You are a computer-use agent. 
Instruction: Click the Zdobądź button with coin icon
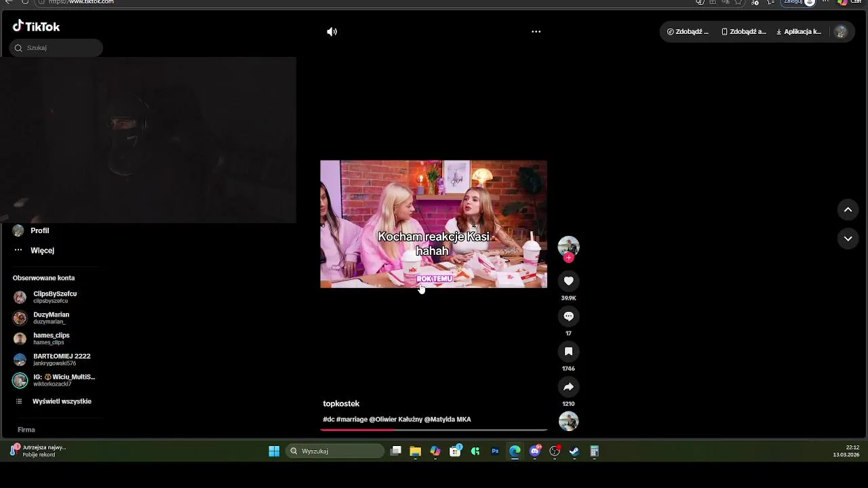(x=688, y=32)
